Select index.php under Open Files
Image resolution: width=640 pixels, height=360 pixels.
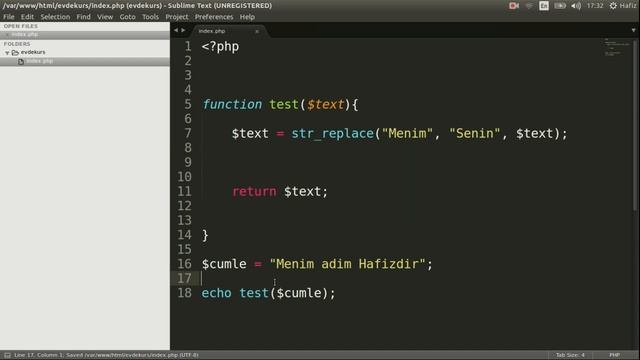point(24,35)
